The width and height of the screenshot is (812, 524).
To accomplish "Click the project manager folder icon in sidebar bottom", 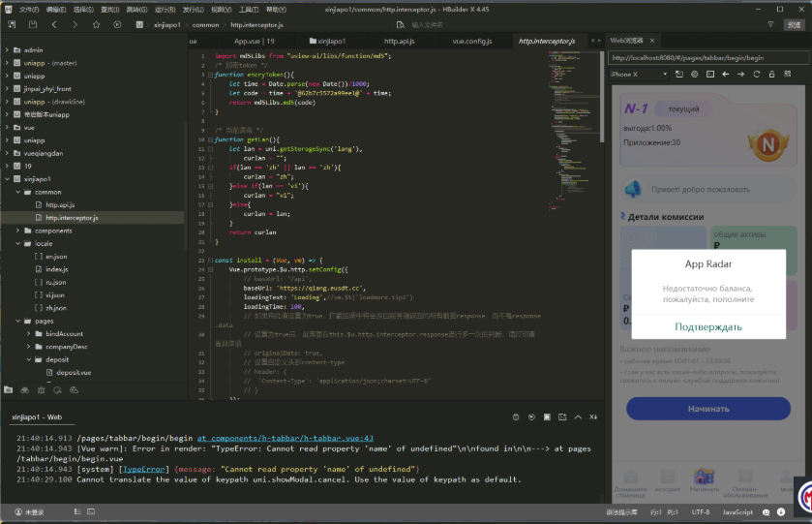I will (9, 390).
